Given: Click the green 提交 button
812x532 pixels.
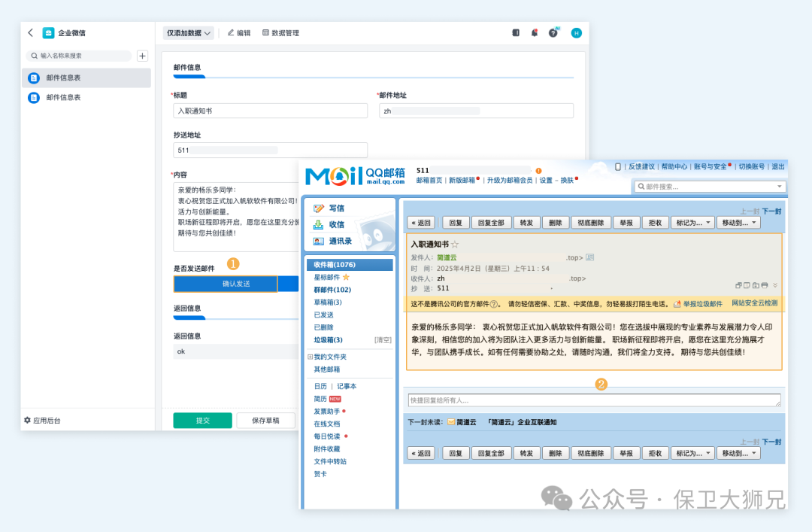Looking at the screenshot, I should [x=202, y=421].
